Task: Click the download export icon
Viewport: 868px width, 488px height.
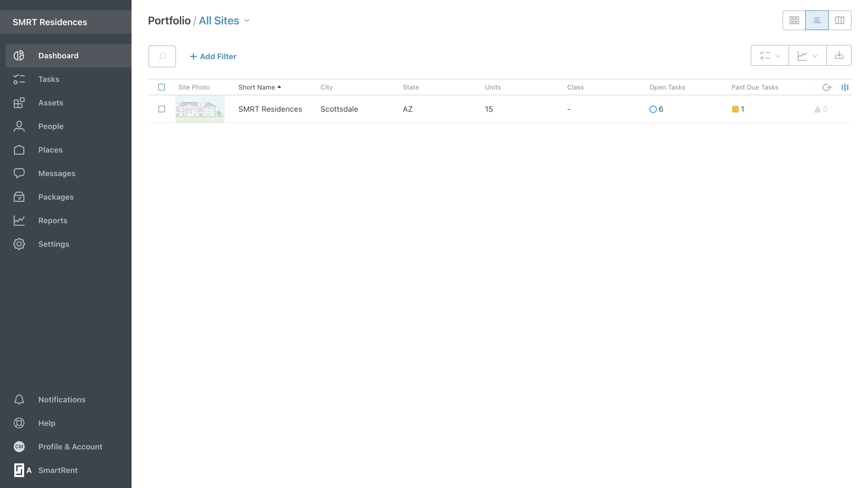Action: [839, 56]
